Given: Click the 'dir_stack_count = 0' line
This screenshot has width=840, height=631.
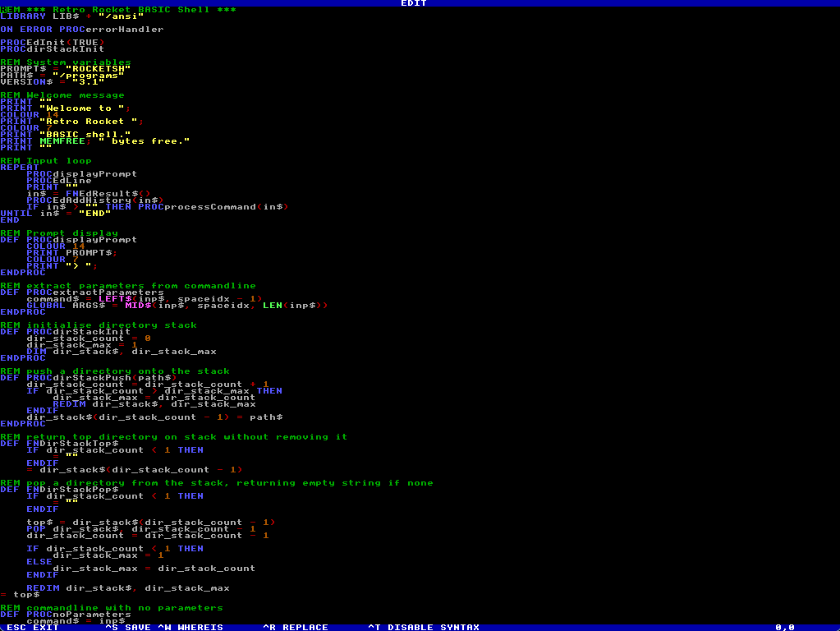Looking at the screenshot, I should pos(89,339).
